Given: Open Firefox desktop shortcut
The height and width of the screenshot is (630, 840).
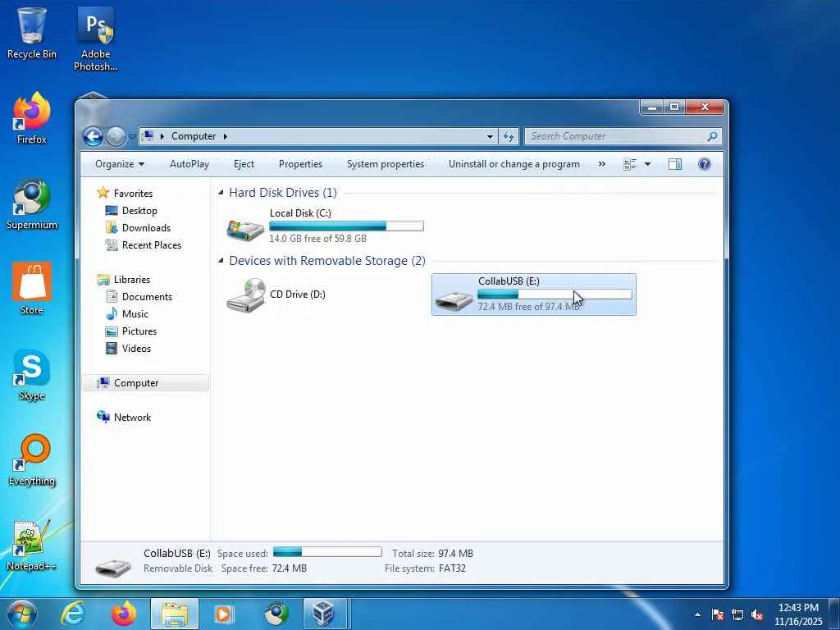Looking at the screenshot, I should click(x=32, y=118).
